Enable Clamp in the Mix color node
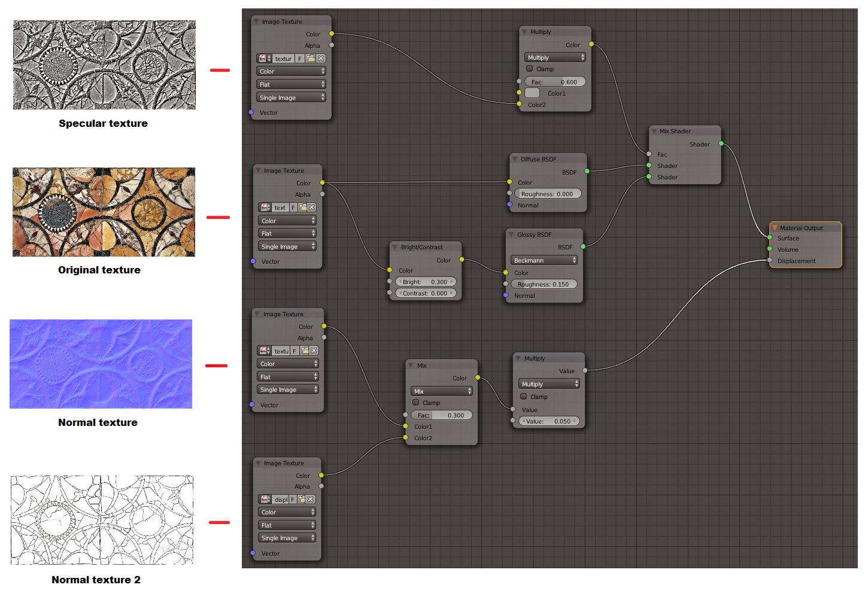Viewport: 868px width, 600px height. pos(416,403)
